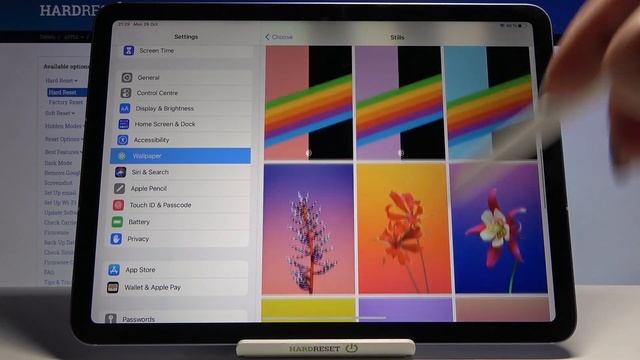Tap the App Store icon
This screenshot has height=360, width=640.
coord(114,270)
